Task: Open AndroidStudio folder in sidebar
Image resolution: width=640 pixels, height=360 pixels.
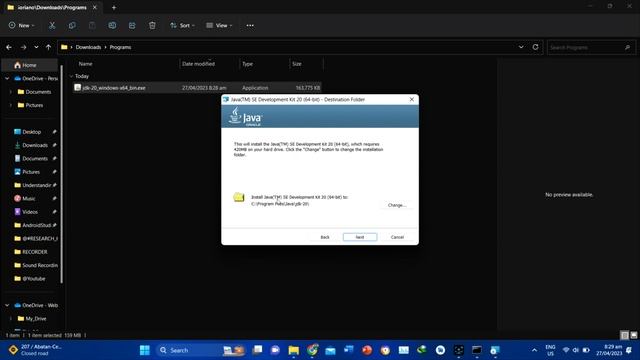Action: (x=36, y=225)
